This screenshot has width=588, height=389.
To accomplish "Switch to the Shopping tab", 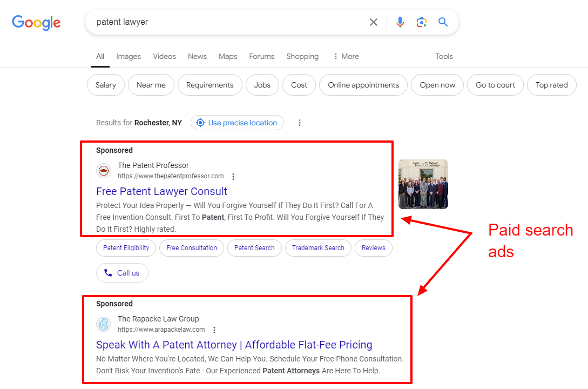I will pyautogui.click(x=302, y=56).
